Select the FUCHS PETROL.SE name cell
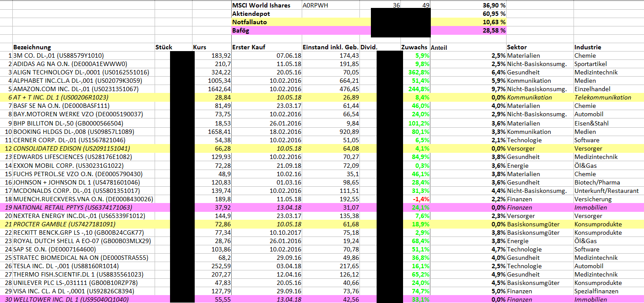The image size is (644, 303). pyautogui.click(x=84, y=174)
